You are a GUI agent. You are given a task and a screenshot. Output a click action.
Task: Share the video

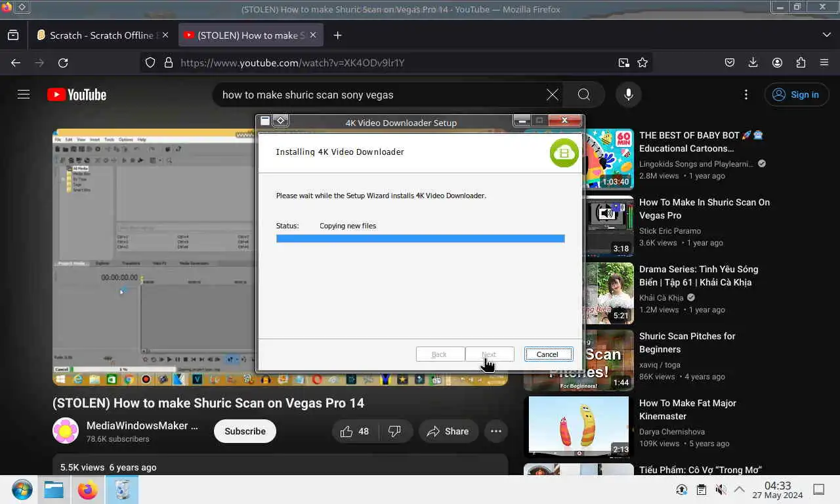(x=448, y=431)
